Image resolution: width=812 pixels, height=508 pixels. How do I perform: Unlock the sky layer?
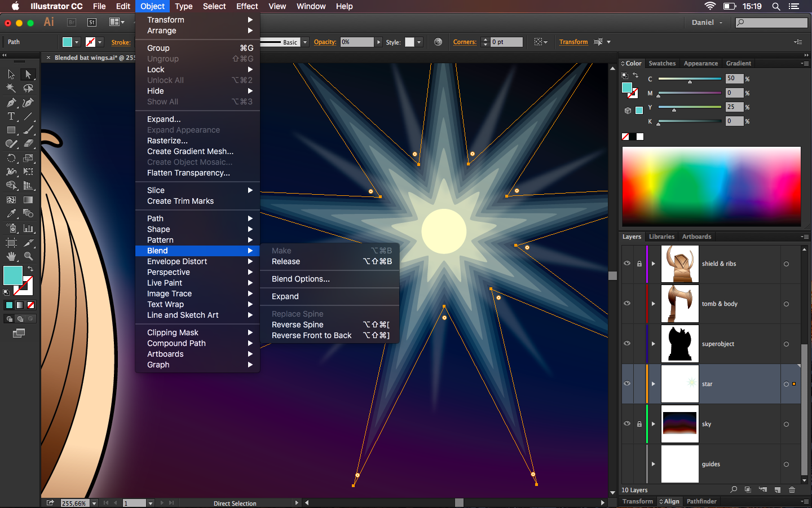(639, 424)
